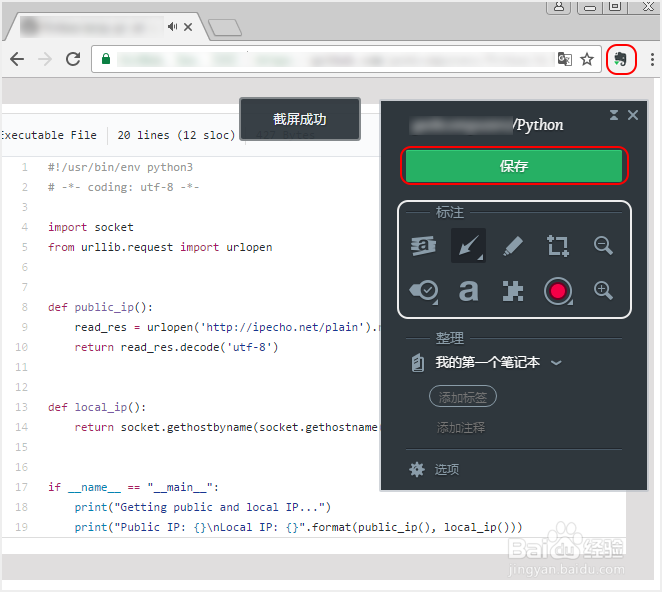Click 'print("Getting public and local IP...")' line
Screen dimensions: 662x592
click(203, 507)
